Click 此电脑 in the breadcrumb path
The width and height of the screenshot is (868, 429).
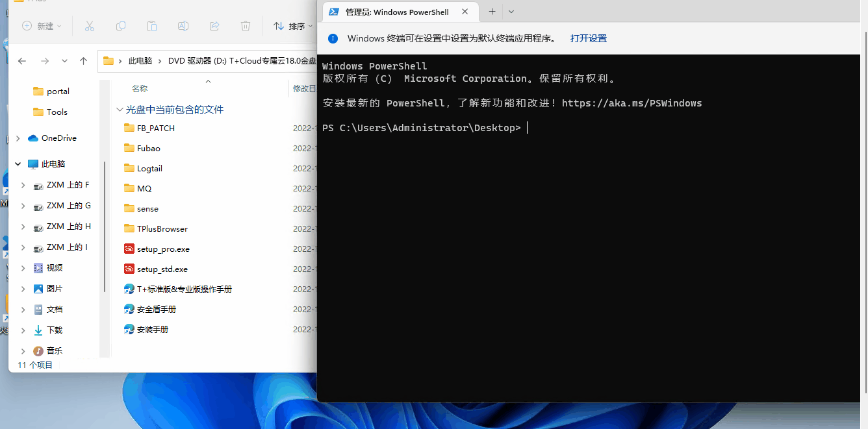pyautogui.click(x=139, y=60)
